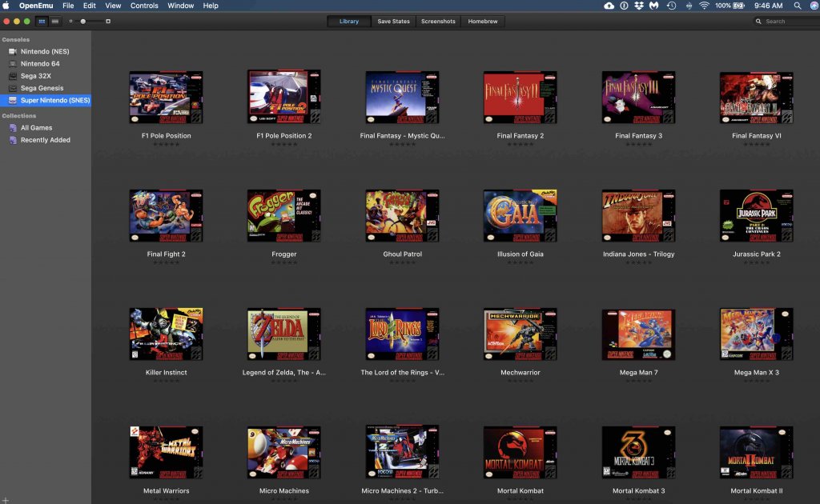Select Killer Instinct cover
The width and height of the screenshot is (820, 504).
pos(167,334)
